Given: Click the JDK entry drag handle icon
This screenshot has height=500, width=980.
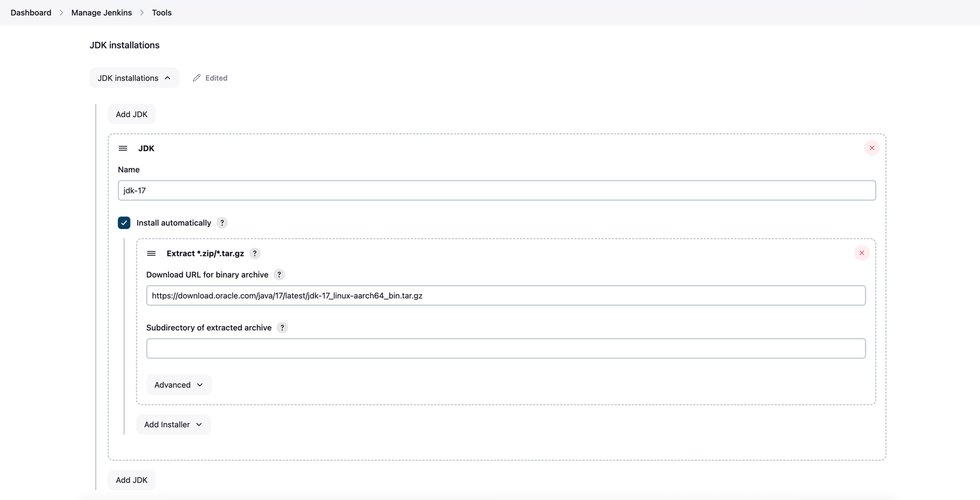Looking at the screenshot, I should click(123, 149).
